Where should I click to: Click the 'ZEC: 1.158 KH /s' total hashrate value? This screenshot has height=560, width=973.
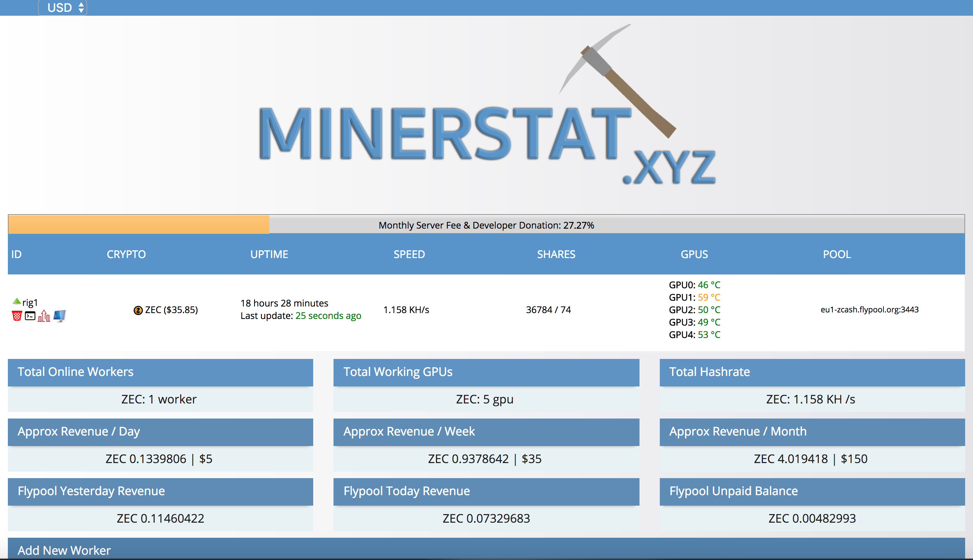811,399
